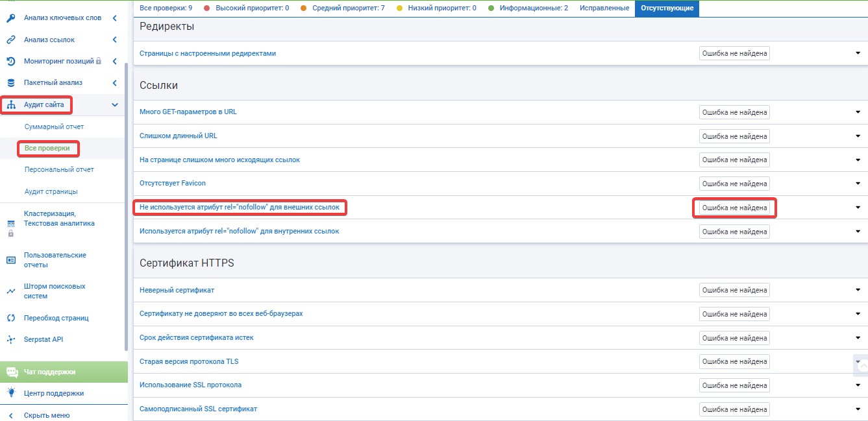868x421 pixels.
Task: Select the Отсутствующие tab
Action: click(667, 8)
